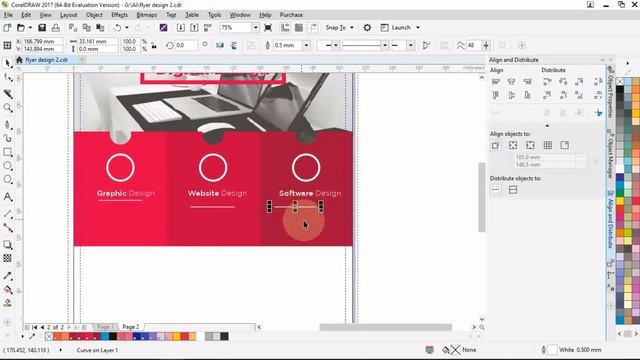Select Align to Page edge option

513,145
